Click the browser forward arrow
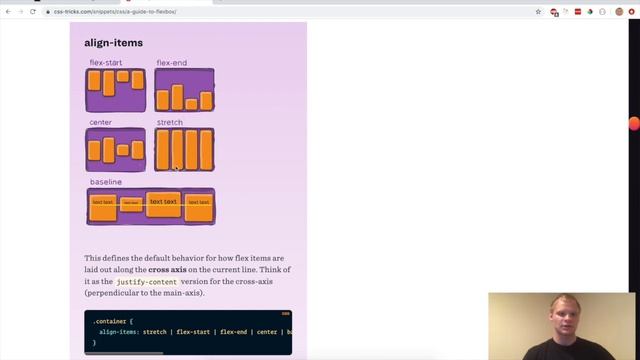 (x=20, y=12)
